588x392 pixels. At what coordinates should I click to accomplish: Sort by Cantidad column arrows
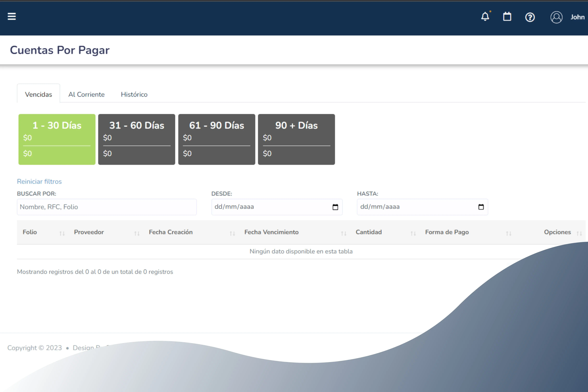(413, 233)
